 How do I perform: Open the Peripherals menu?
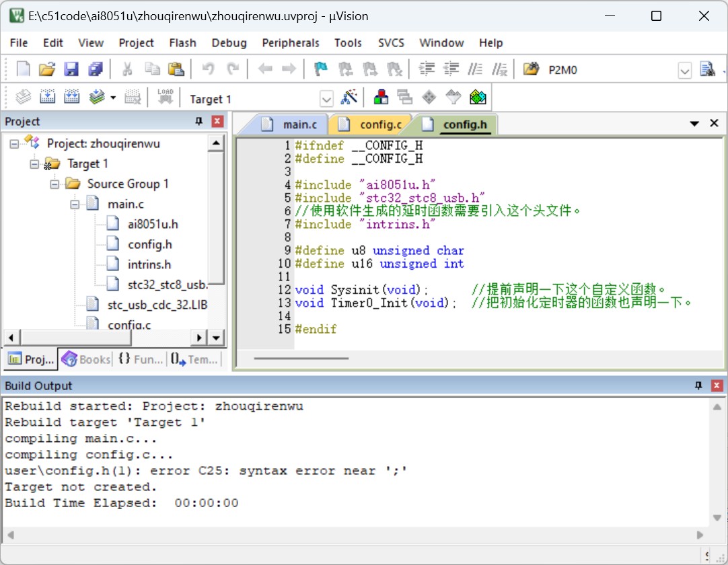(291, 43)
